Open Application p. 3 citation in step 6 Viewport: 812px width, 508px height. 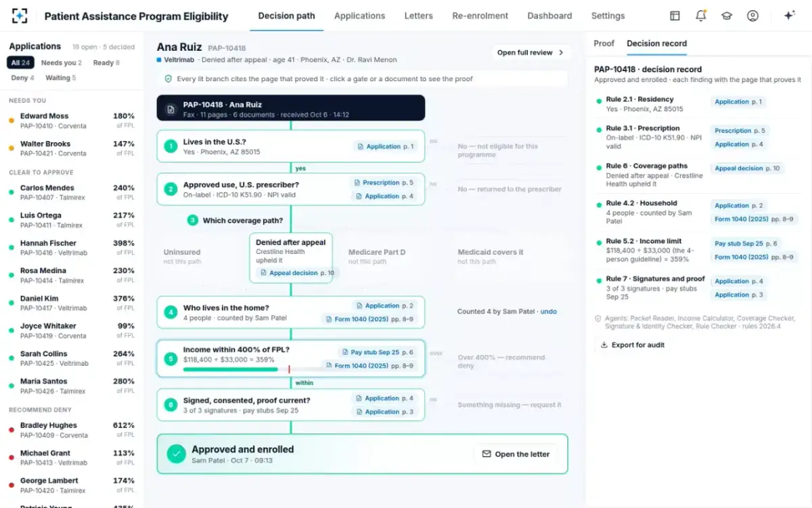(x=384, y=412)
